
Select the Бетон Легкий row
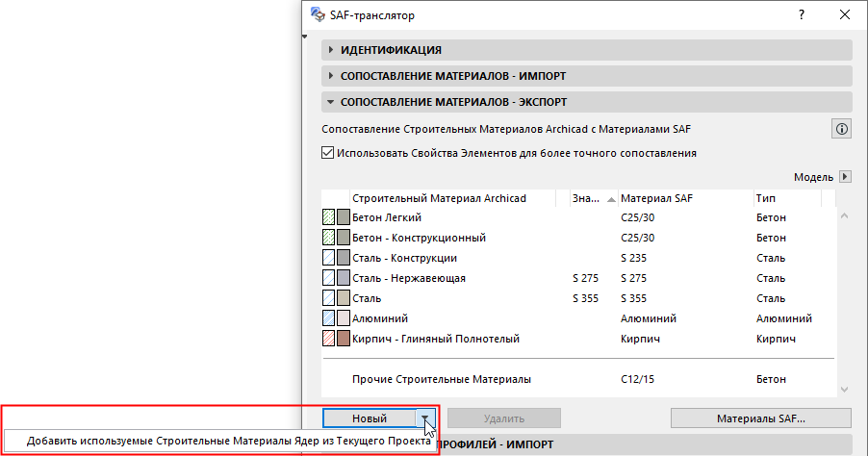coord(578,217)
